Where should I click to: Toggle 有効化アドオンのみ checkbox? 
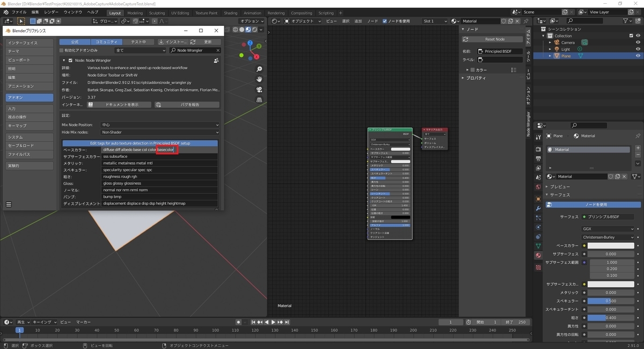click(62, 50)
